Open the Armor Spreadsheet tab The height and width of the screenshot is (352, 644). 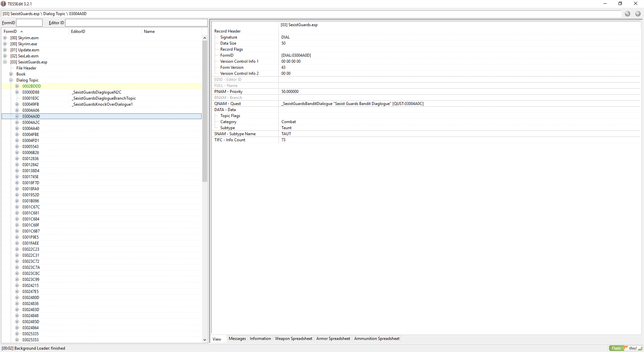[x=333, y=339]
